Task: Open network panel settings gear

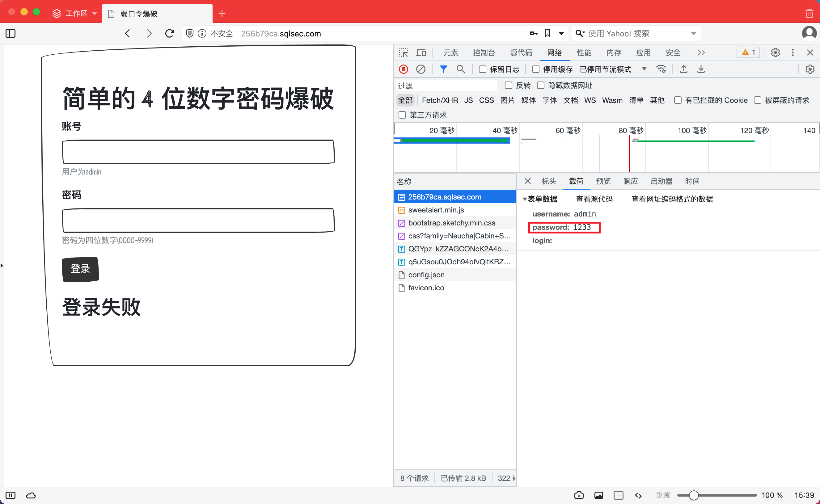Action: pos(810,69)
